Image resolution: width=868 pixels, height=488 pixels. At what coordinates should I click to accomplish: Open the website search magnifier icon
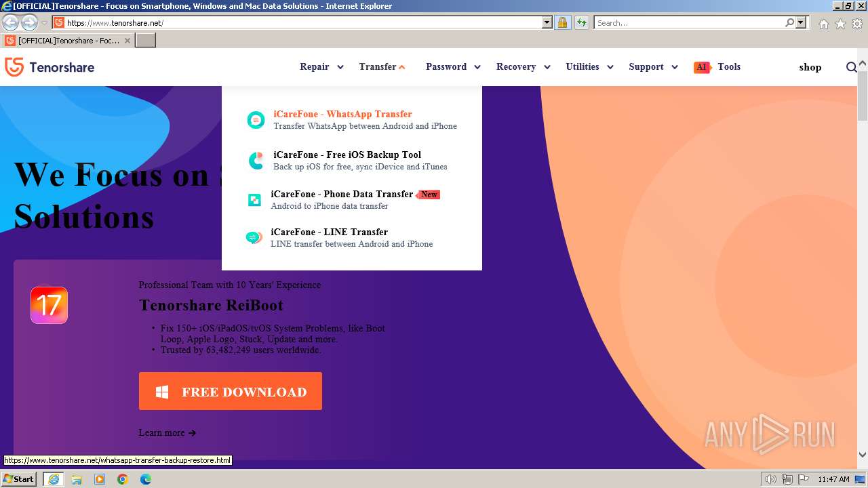tap(852, 67)
